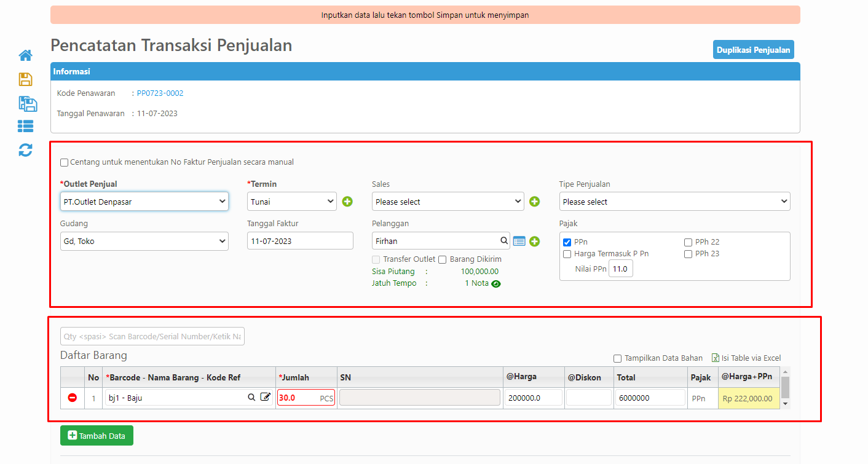The image size is (868, 464).
Task: Open the list view sidebar icon
Action: [x=25, y=127]
